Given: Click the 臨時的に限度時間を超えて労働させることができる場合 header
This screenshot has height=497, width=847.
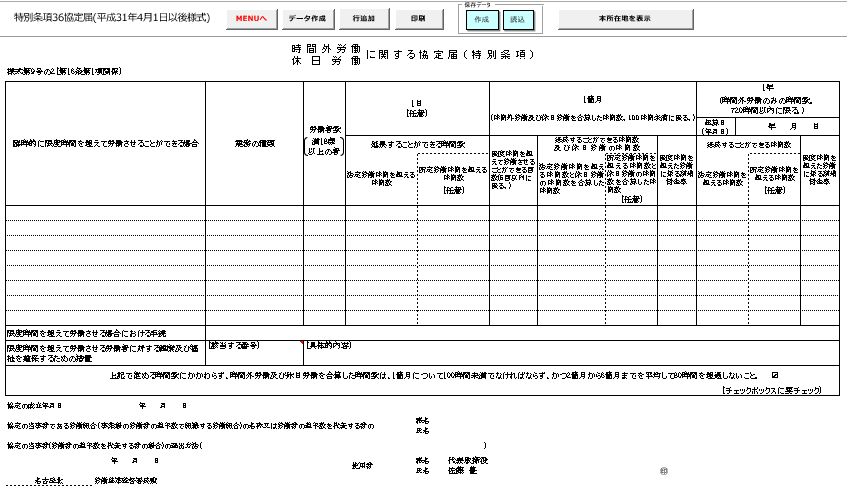Looking at the screenshot, I should point(105,144).
